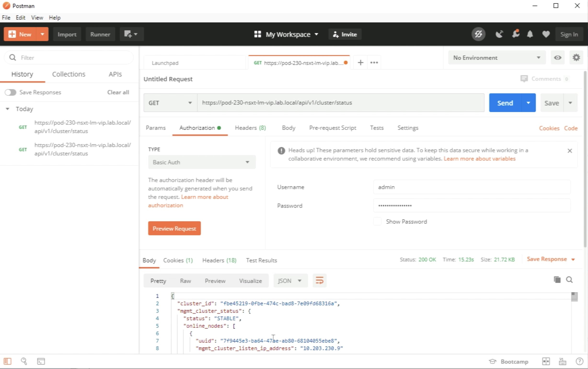Click the sync status icon in header
This screenshot has width=588, height=369.
tap(478, 34)
